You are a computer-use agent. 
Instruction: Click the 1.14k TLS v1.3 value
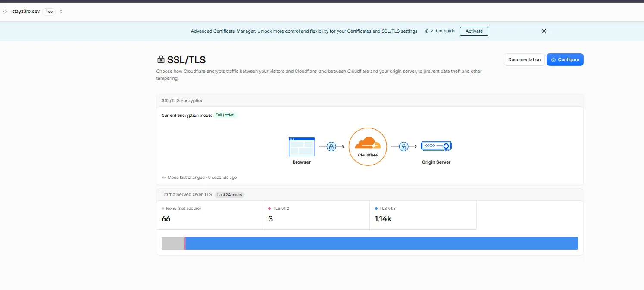(x=383, y=219)
